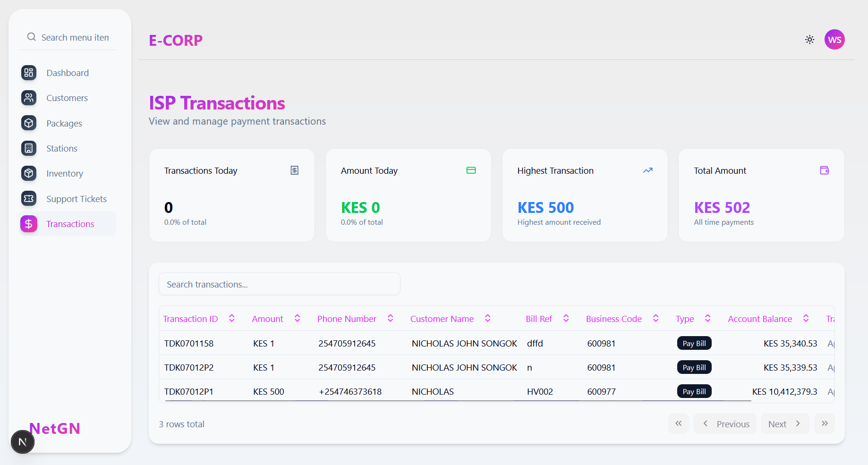The height and width of the screenshot is (465, 868).
Task: Toggle sorting on Account Balance column
Action: click(x=806, y=319)
